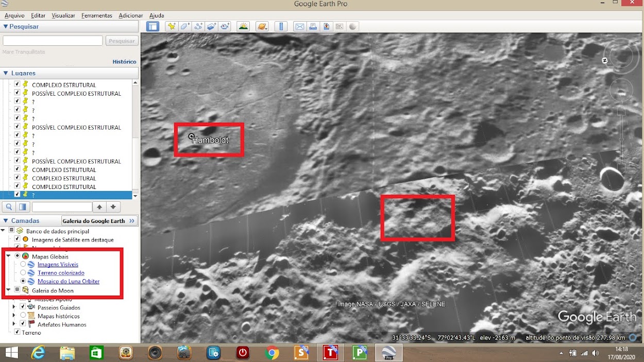The height and width of the screenshot is (362, 644).
Task: Select Mosaico do Luna Orbiter radio button
Action: pos(23,281)
